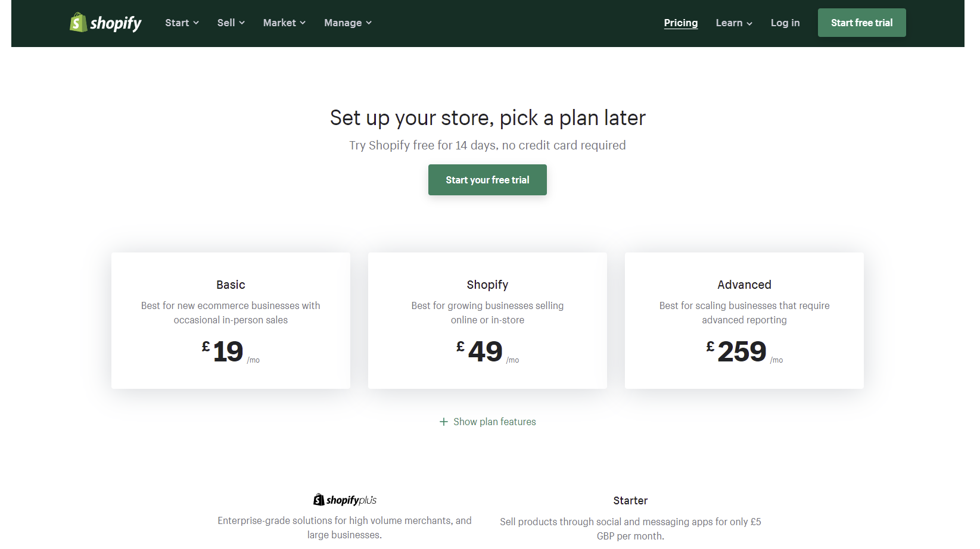Click the £259 per month price

point(742,351)
